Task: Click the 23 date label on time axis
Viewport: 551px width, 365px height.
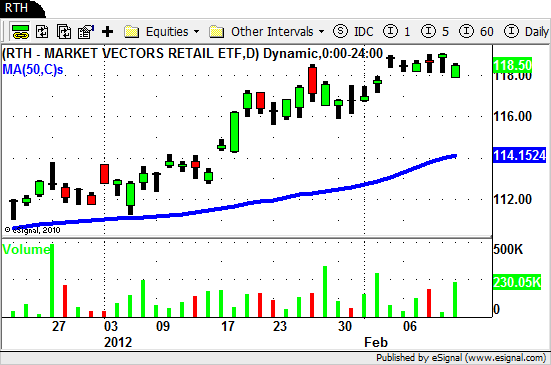Action: pos(280,326)
